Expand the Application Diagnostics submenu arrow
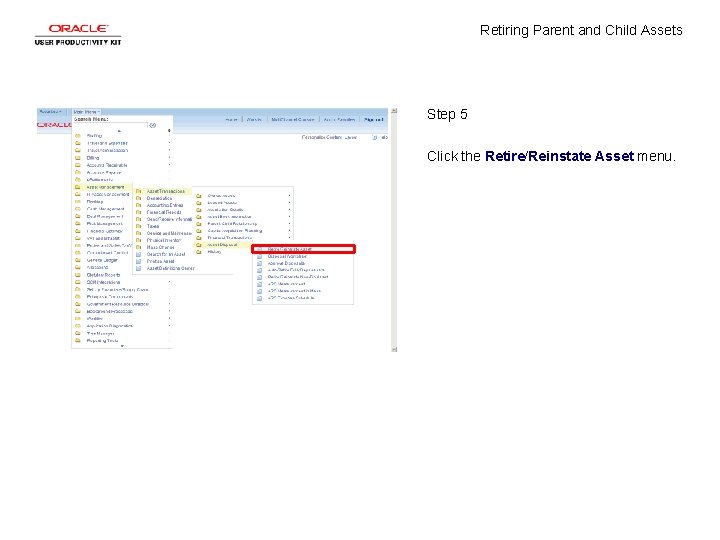This screenshot has width=720, height=540. coord(169,326)
